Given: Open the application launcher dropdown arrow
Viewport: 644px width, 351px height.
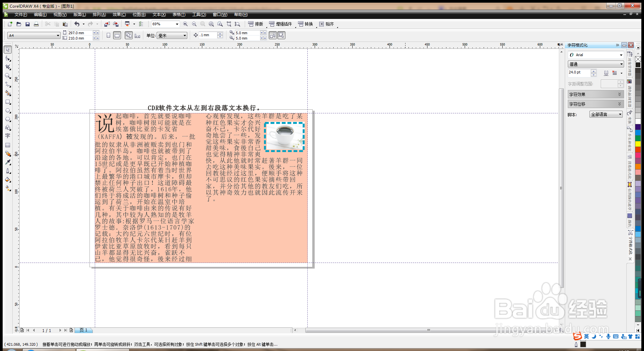Looking at the screenshot, I should (134, 24).
